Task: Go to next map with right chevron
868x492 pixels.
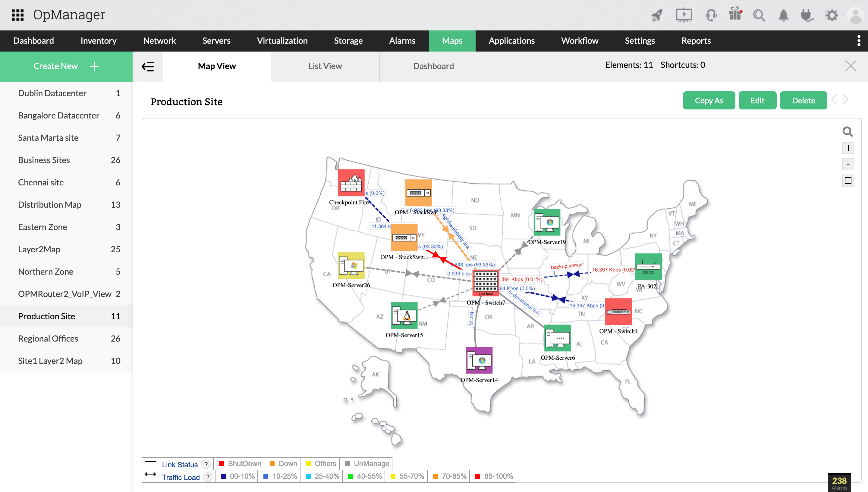Action: (x=845, y=100)
